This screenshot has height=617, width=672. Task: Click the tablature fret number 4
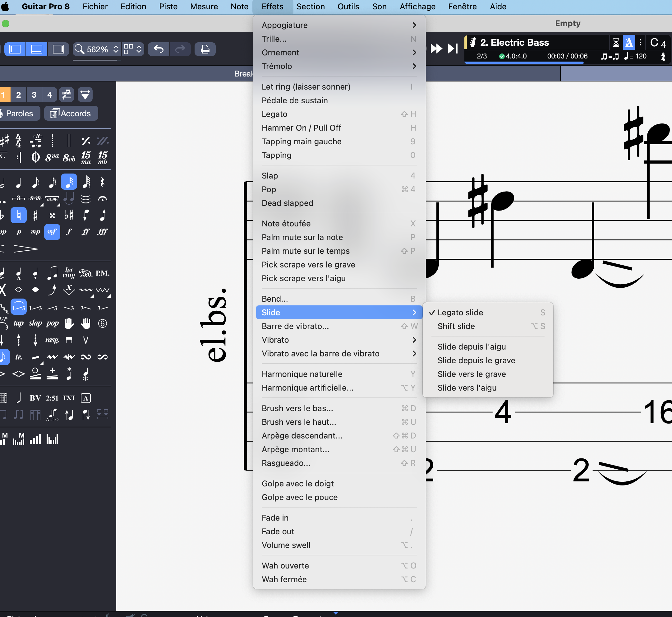503,412
